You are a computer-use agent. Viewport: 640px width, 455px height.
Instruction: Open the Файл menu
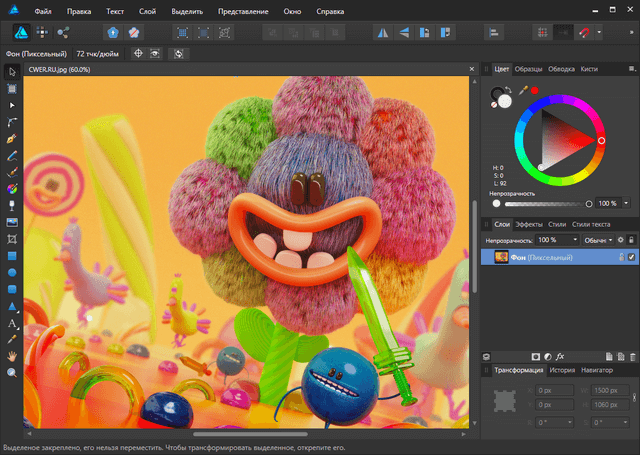pyautogui.click(x=42, y=11)
